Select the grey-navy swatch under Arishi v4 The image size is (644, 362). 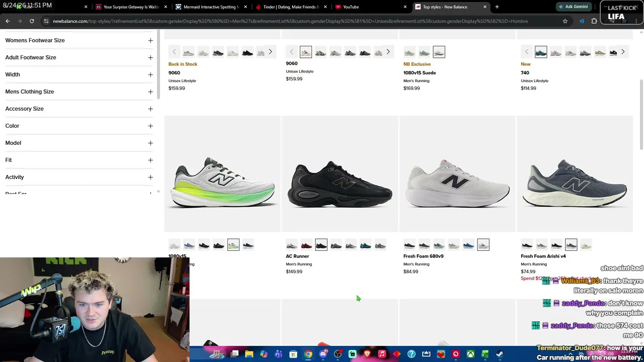click(571, 245)
